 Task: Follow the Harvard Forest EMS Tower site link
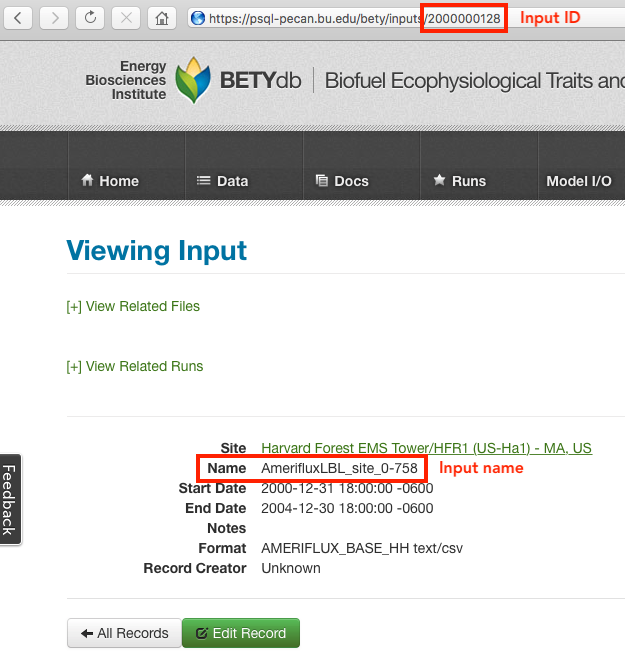426,448
